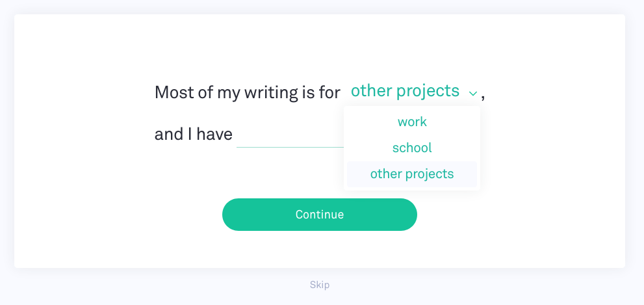Image resolution: width=644 pixels, height=305 pixels.
Task: Click the underlined empty answer blank
Action: pos(290,135)
